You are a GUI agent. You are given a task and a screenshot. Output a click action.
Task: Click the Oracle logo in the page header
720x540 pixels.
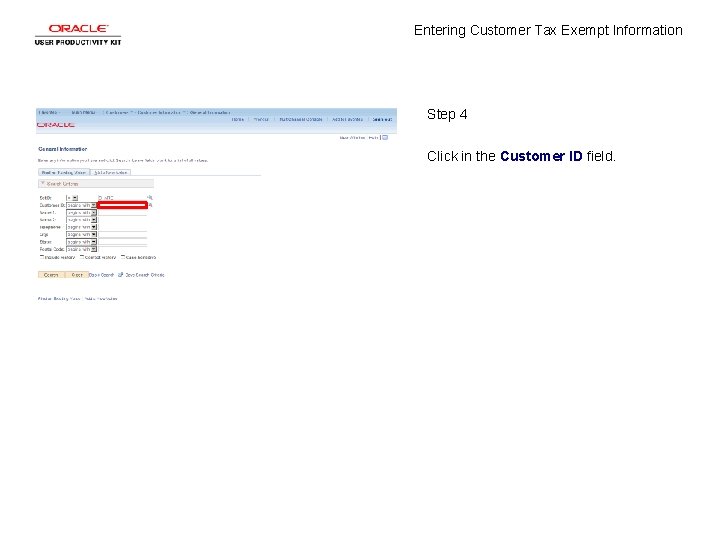[56, 125]
